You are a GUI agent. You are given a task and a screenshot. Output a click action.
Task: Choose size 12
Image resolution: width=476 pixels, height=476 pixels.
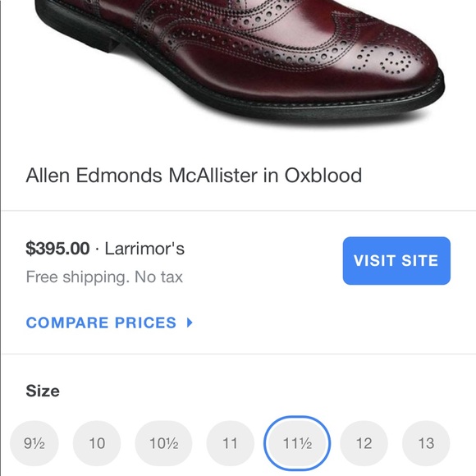pyautogui.click(x=364, y=443)
